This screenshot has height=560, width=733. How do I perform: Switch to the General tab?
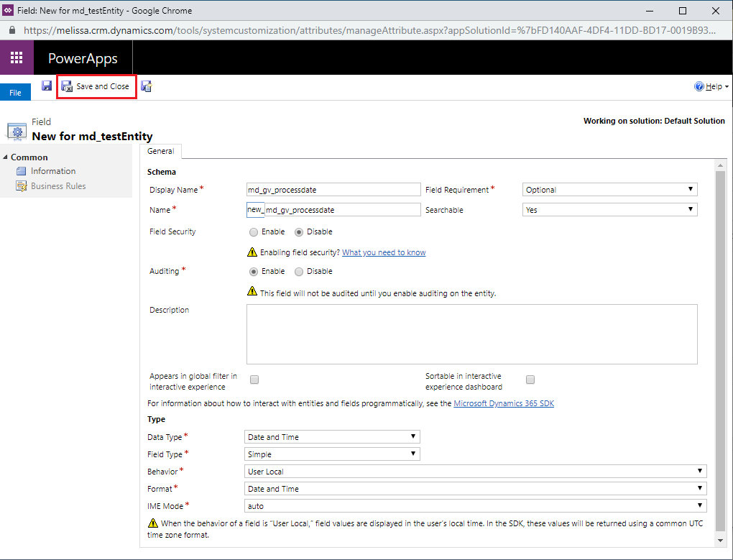(x=160, y=151)
